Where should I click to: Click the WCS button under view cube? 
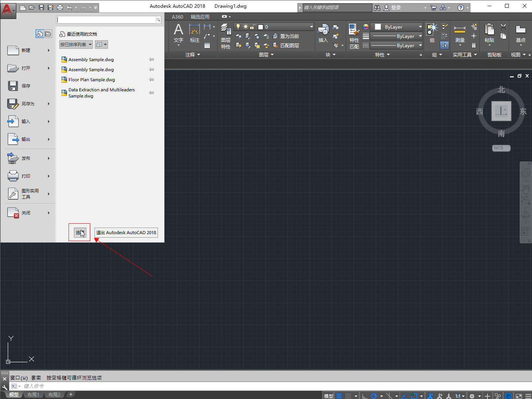[x=501, y=148]
